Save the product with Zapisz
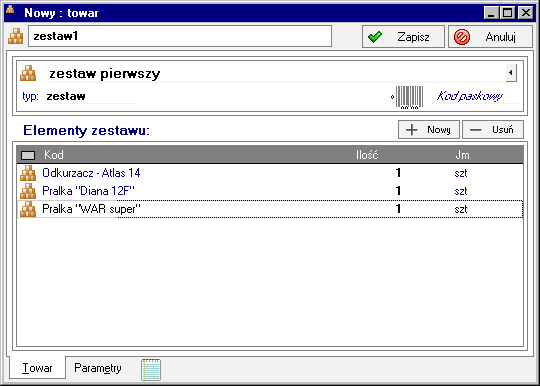The width and height of the screenshot is (540, 386). [403, 36]
